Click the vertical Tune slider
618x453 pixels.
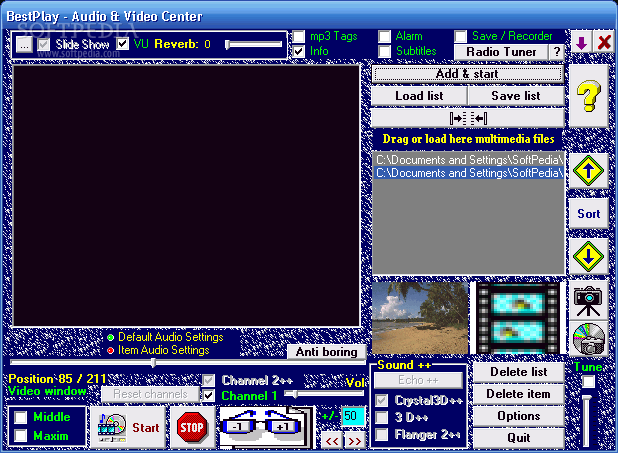587,421
